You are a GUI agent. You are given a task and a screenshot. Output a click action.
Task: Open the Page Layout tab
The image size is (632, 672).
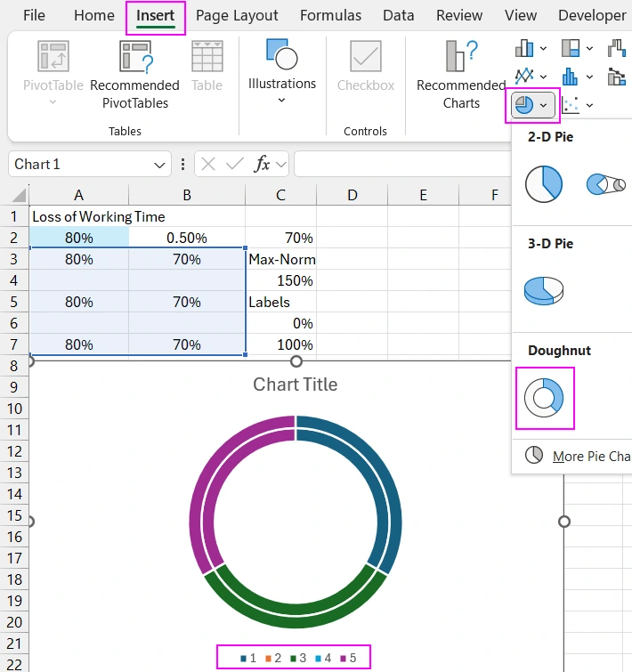click(x=237, y=16)
